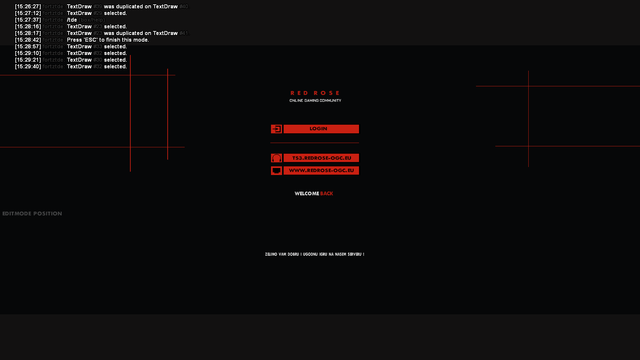Click the WELCOME BACK text
The width and height of the screenshot is (640, 360).
314,193
